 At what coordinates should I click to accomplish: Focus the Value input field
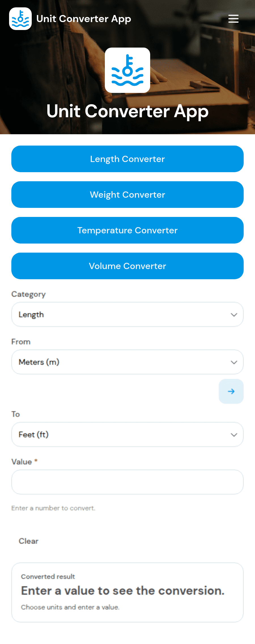coord(127,482)
